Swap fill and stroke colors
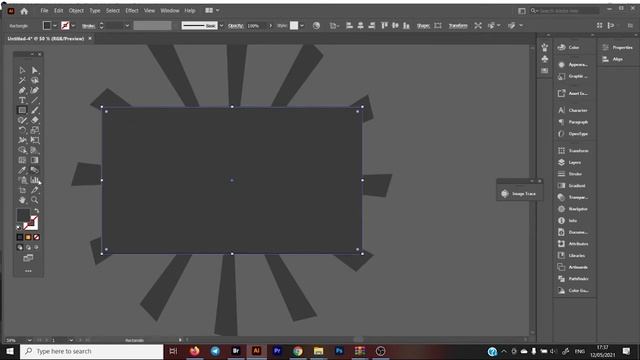The height and width of the screenshot is (360, 640). pos(37,211)
